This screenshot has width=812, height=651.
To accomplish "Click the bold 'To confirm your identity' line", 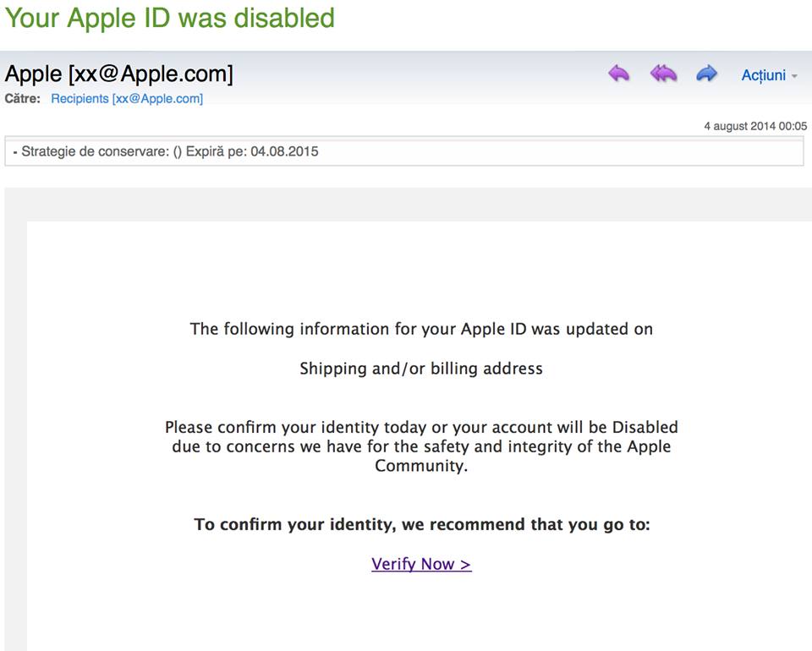I will click(x=421, y=524).
